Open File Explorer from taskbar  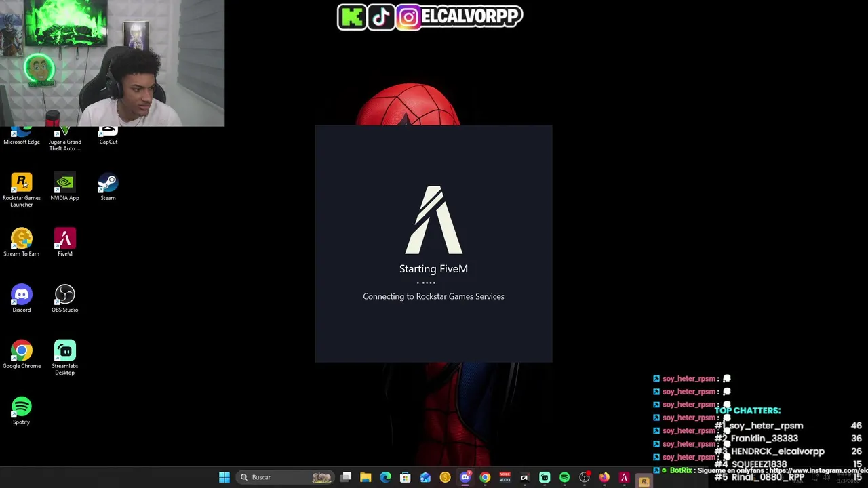coord(366,477)
